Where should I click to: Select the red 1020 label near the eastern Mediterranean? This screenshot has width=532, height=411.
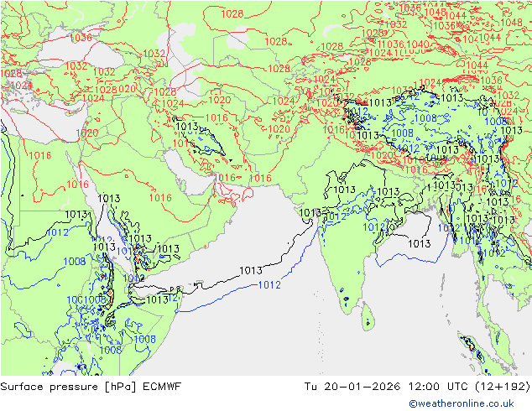coord(87,133)
